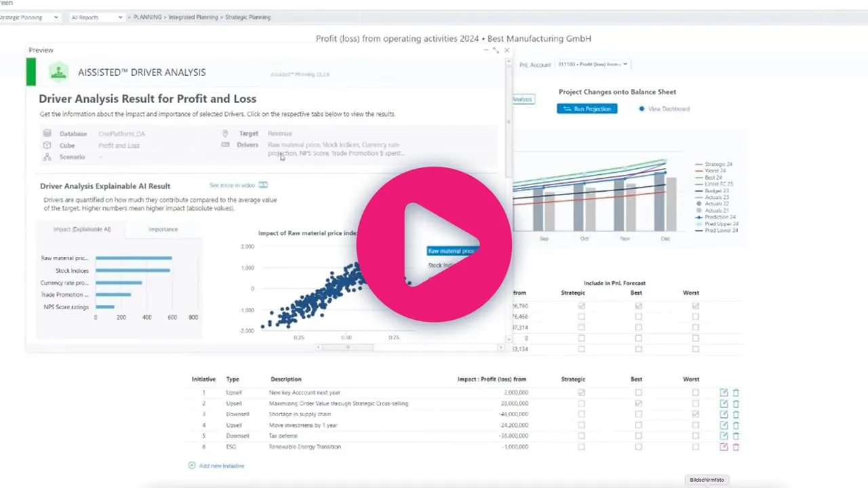Toggle Best checkbox for Maximizing Order Value row
The height and width of the screenshot is (488, 868).
638,403
